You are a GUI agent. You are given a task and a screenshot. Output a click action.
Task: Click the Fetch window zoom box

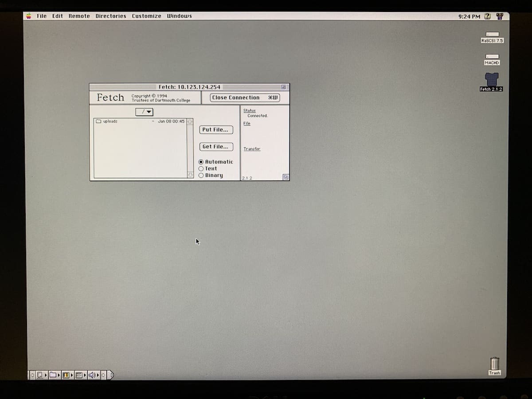click(x=283, y=87)
